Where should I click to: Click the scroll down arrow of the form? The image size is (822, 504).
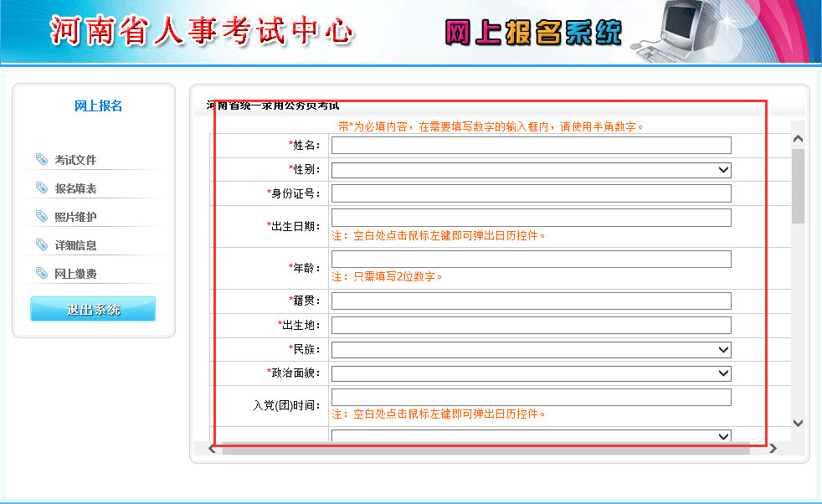(x=797, y=424)
